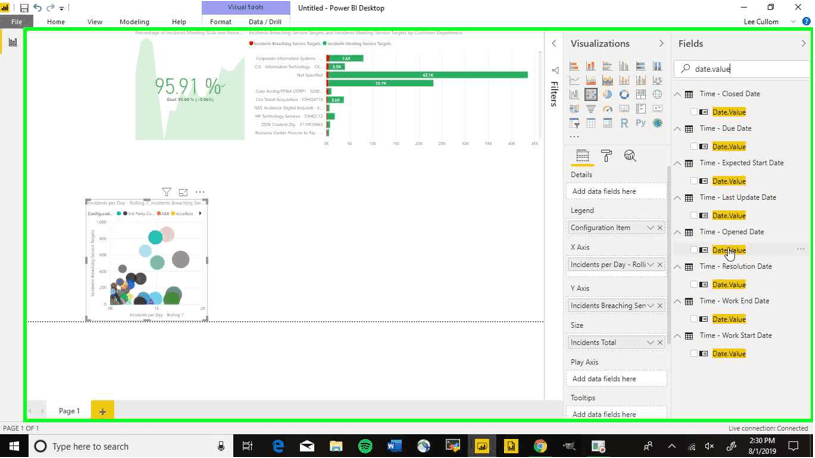Screen dimensions: 815x458
Task: Select the gauge visualization
Action: point(607,109)
